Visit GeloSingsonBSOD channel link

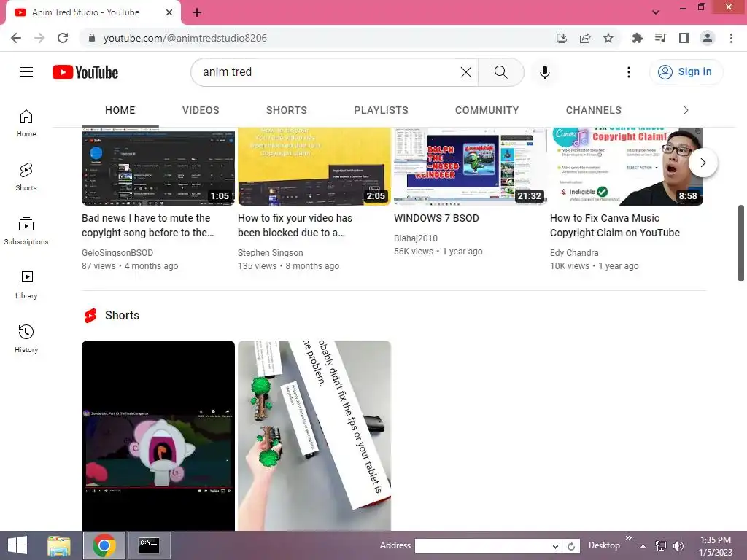[x=117, y=253]
